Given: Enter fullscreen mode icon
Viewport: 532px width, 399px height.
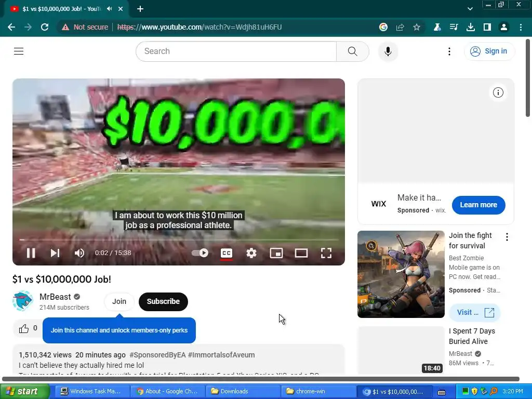Looking at the screenshot, I should tap(326, 253).
